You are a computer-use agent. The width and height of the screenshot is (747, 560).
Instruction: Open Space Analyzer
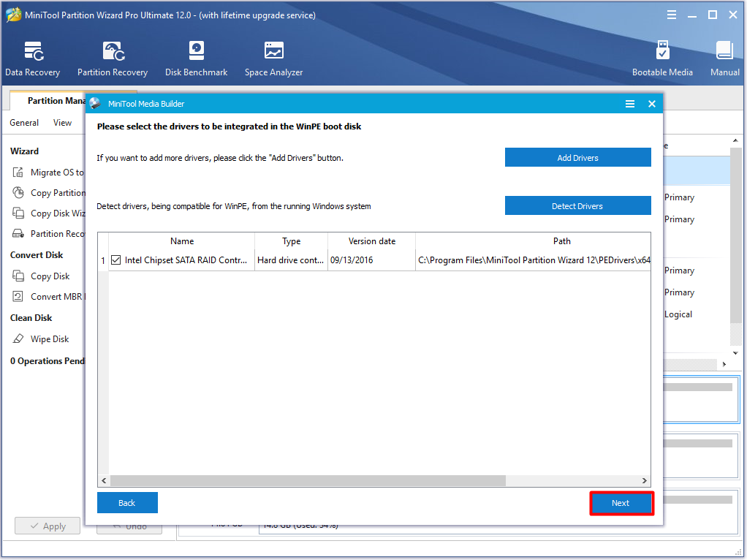pyautogui.click(x=273, y=59)
